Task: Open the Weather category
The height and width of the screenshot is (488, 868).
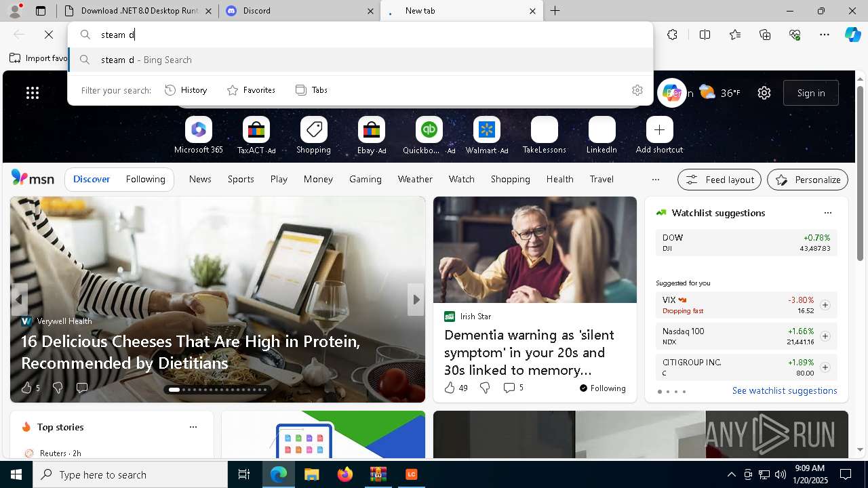Action: [415, 180]
